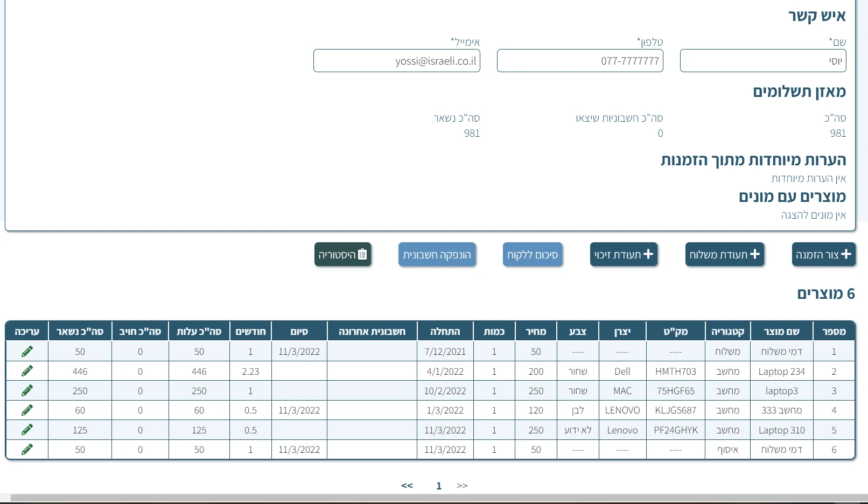Open סיכום ללקוח customer summary
This screenshot has width=868, height=504.
[533, 255]
